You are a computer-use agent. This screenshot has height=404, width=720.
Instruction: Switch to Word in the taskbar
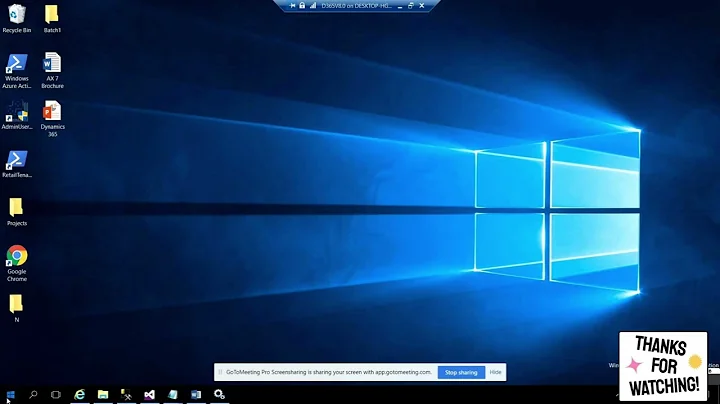196,394
